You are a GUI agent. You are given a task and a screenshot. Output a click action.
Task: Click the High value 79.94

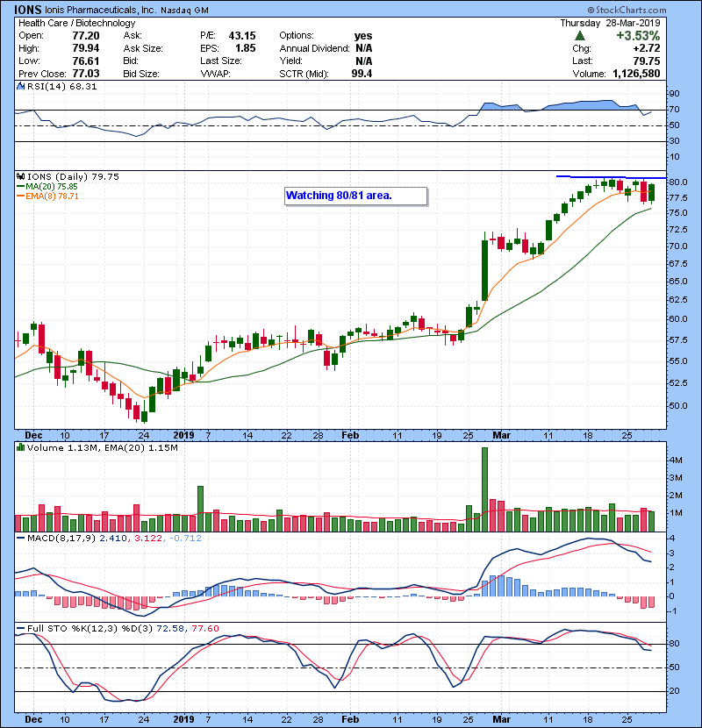click(x=86, y=48)
